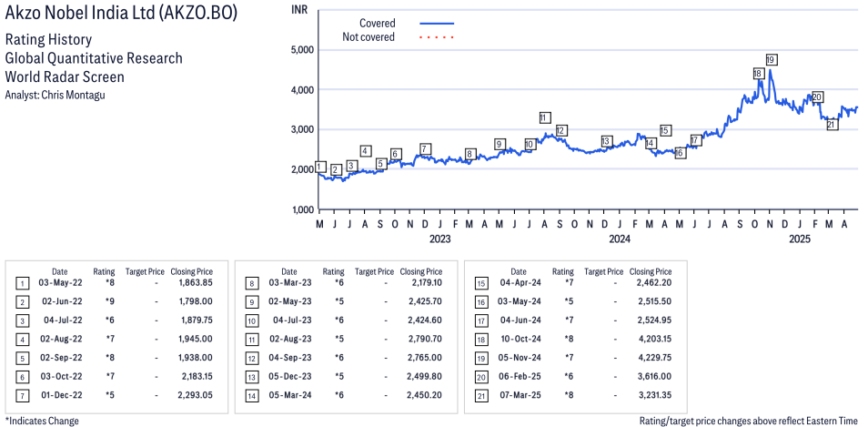Select chart marker 20 in early 2025
The width and height of the screenshot is (868, 427).
817,97
